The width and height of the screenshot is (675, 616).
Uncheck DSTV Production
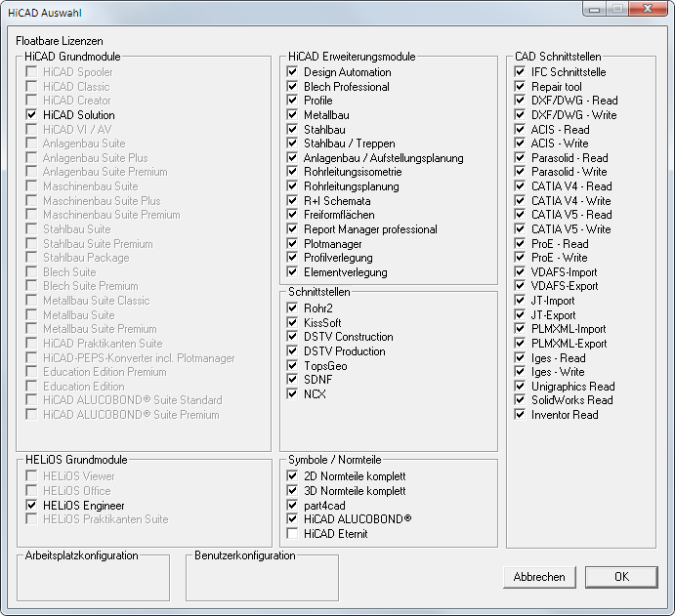pos(292,351)
